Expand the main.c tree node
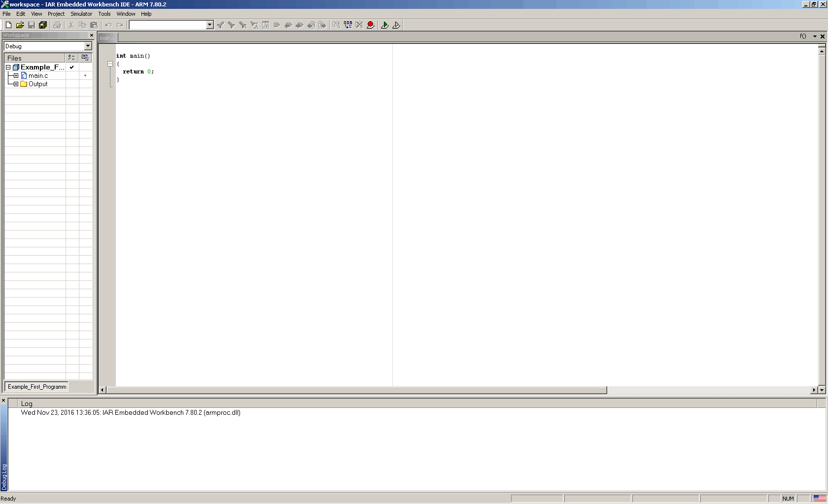 pos(16,76)
